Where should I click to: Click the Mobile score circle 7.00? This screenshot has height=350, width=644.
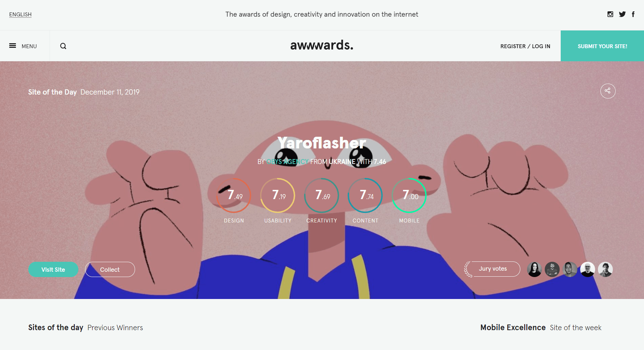[409, 196]
